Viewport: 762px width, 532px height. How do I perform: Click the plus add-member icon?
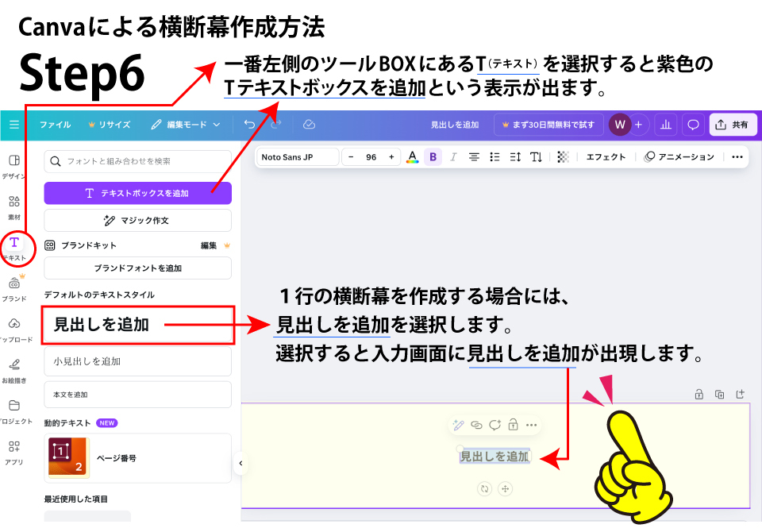coord(638,125)
